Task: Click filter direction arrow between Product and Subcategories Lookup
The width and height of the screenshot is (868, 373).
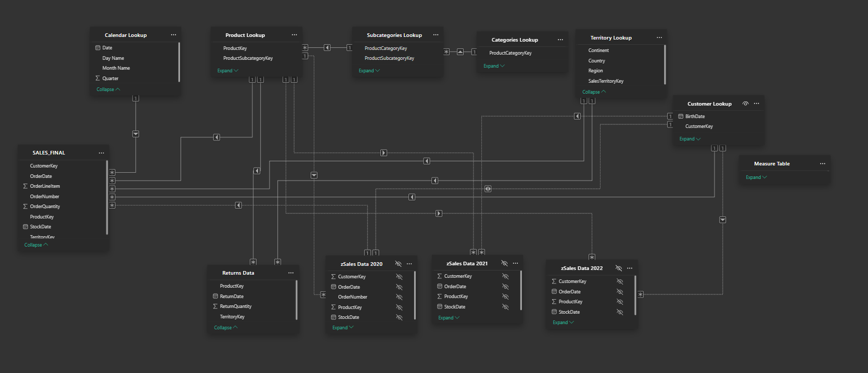Action: (x=327, y=48)
